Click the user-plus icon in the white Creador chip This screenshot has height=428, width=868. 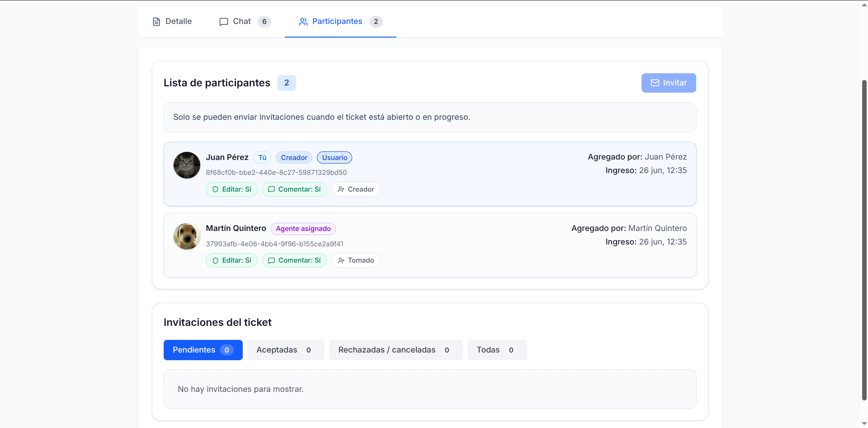pos(341,189)
